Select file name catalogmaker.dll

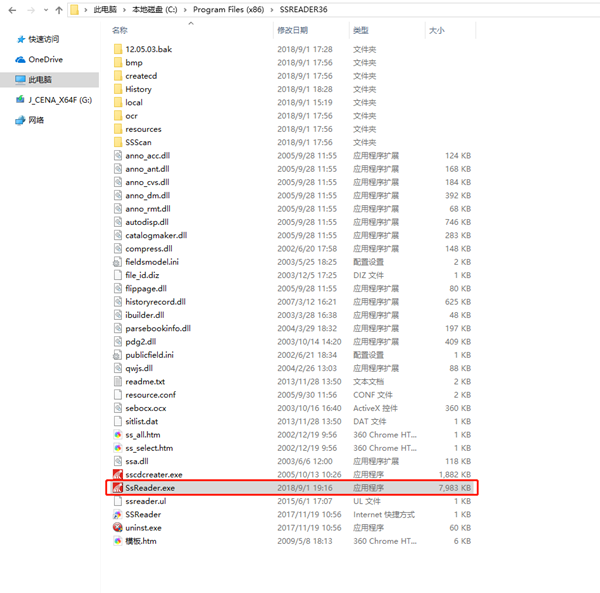point(156,235)
